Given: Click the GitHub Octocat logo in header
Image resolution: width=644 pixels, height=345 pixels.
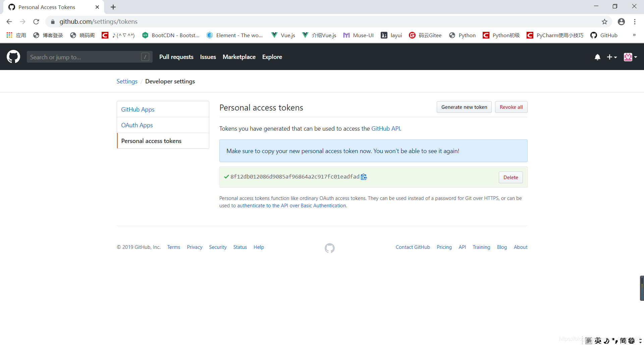Looking at the screenshot, I should pos(13,57).
